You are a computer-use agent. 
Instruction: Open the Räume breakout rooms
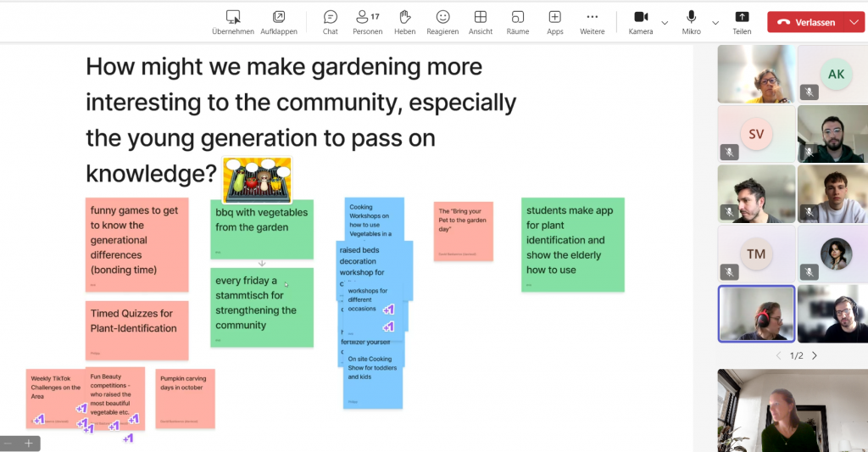click(x=518, y=17)
